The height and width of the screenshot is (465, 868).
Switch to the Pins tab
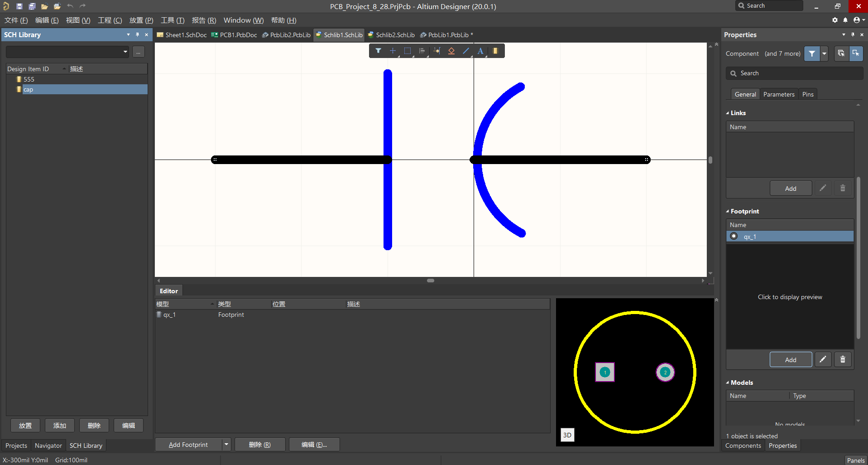coord(808,94)
